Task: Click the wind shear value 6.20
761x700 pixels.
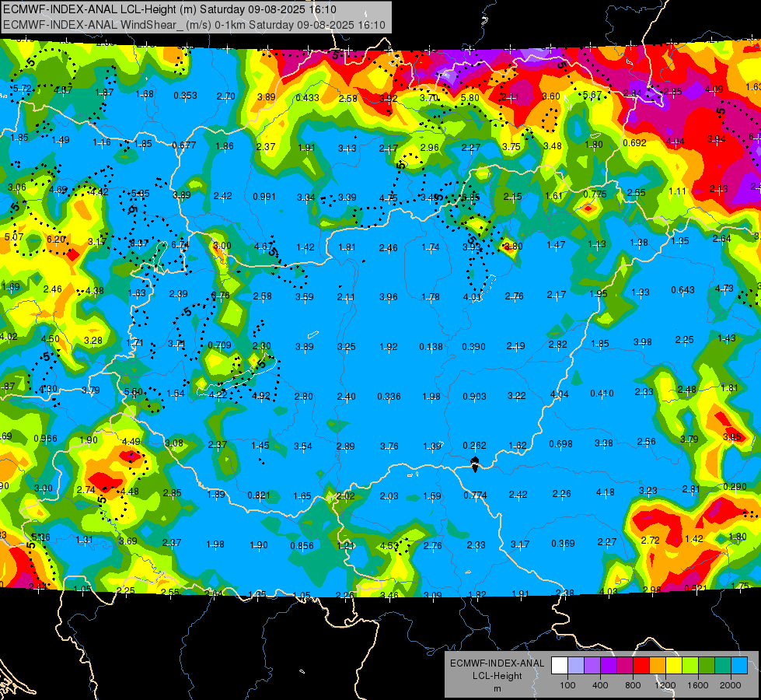Action: coord(56,240)
